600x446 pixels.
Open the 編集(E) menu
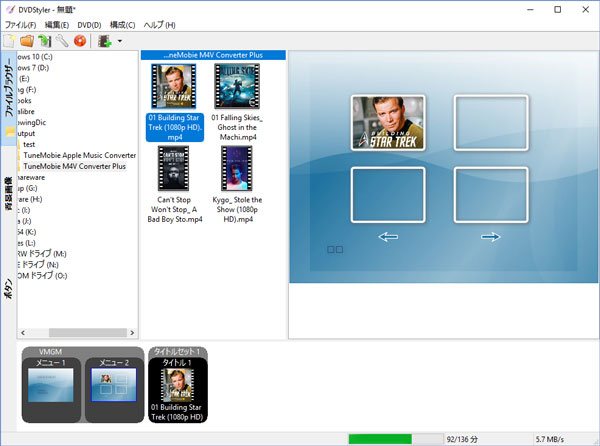coord(57,25)
